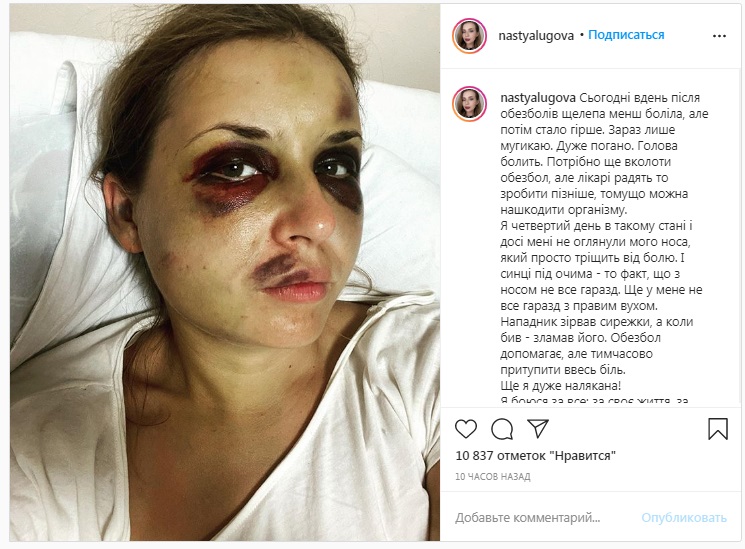This screenshot has width=745, height=549.
Task: Click the caption line Ще я дуже налякана!
Action: 561,385
